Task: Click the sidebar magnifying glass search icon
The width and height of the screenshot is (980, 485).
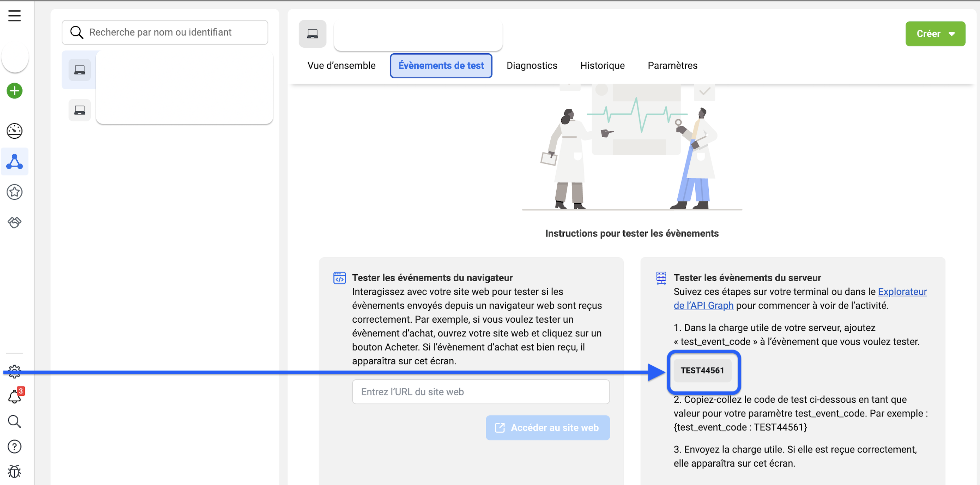Action: click(14, 421)
